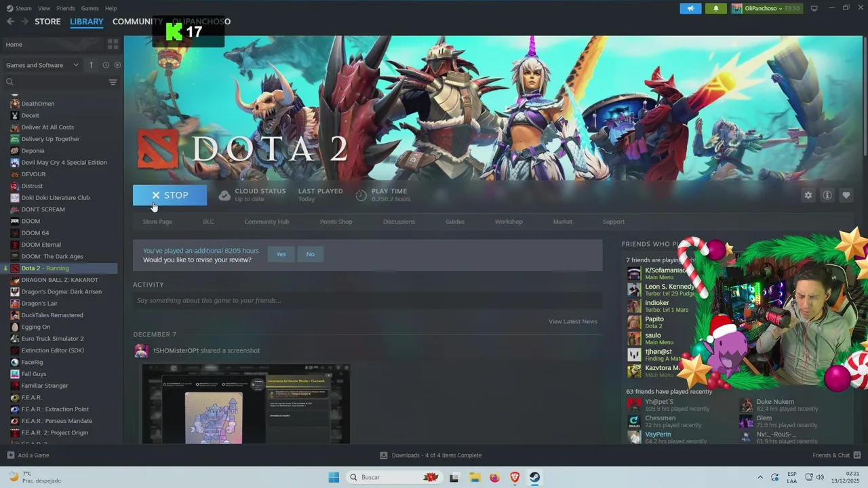Switch to the LIBRARY tab

coord(87,22)
